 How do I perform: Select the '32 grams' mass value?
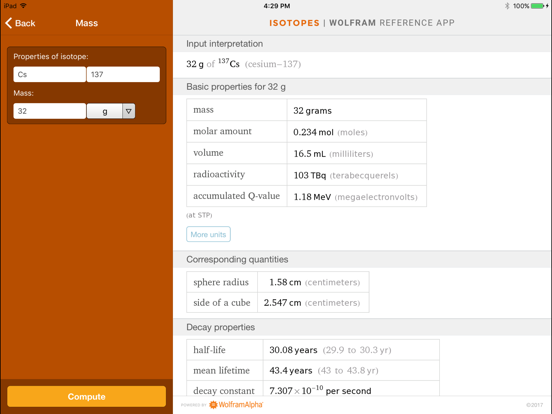313,111
